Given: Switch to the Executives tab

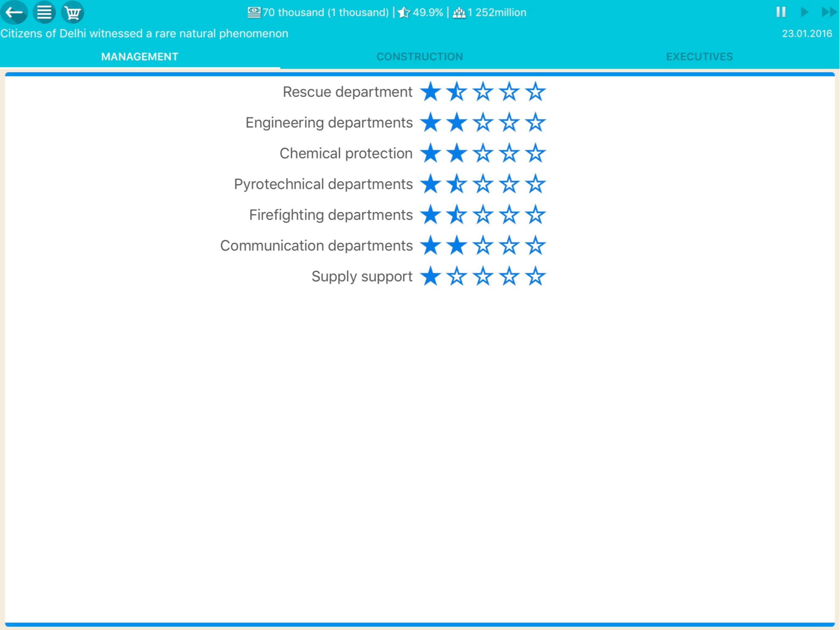Looking at the screenshot, I should pyautogui.click(x=699, y=57).
